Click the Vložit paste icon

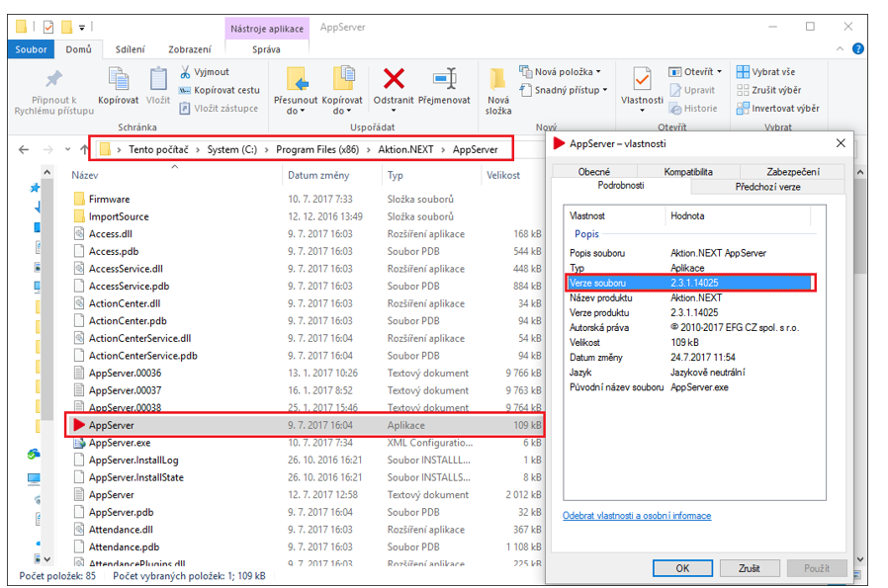coord(158,79)
